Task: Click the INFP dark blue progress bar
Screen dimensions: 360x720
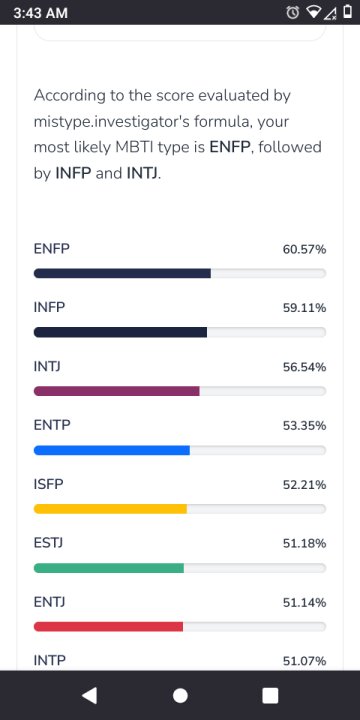Action: tap(180, 332)
